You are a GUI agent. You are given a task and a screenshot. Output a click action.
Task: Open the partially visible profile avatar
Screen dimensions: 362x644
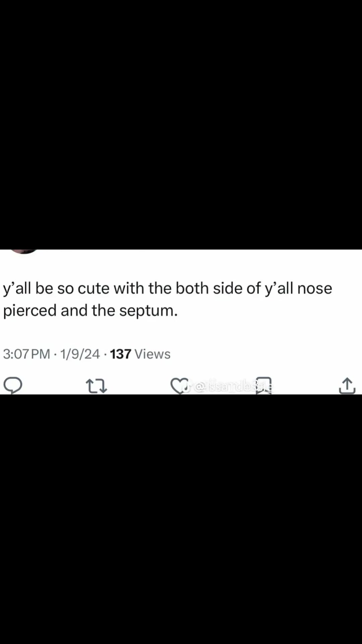pyautogui.click(x=23, y=252)
